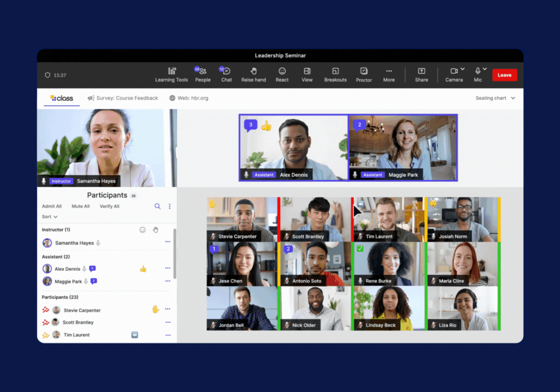This screenshot has width=560, height=392.
Task: Select Rene Burke's video tile
Action: (388, 264)
